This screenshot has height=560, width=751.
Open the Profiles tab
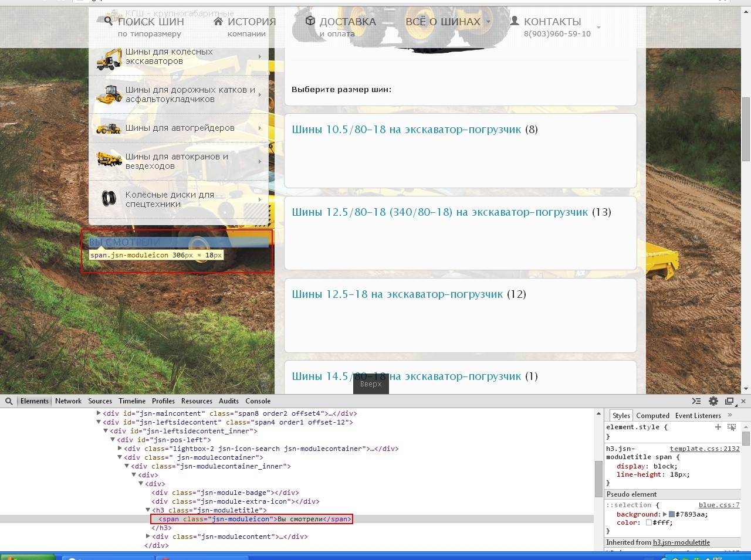coord(163,401)
